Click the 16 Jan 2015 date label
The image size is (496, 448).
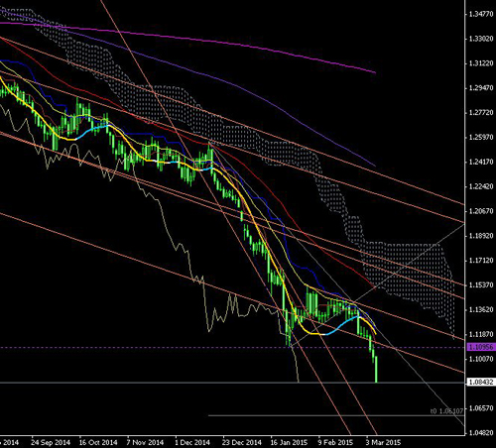coord(289,442)
